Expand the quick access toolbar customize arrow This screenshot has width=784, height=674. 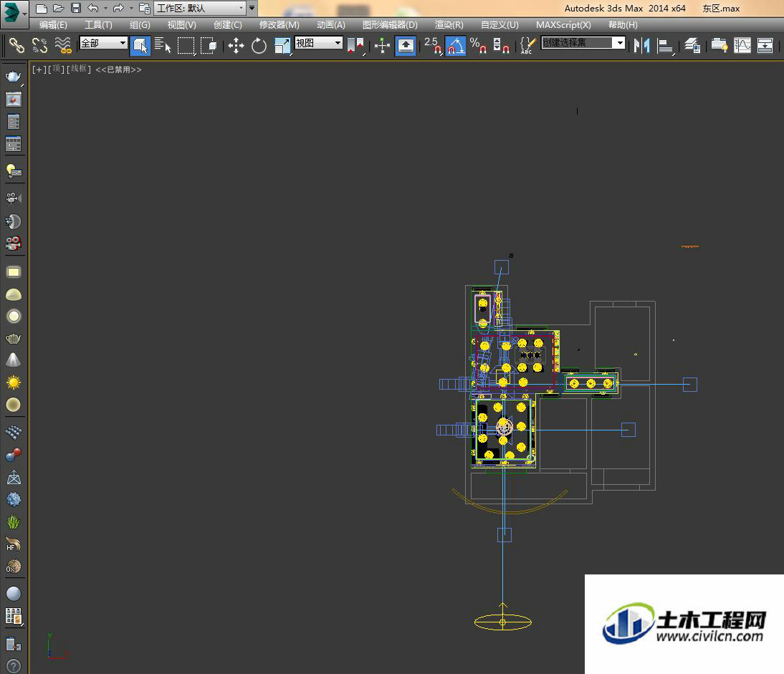[x=252, y=8]
